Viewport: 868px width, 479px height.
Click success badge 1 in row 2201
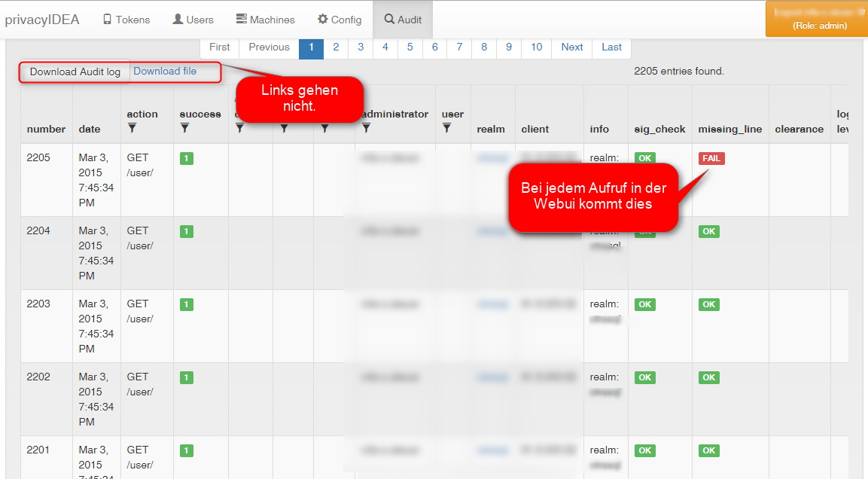pos(187,451)
